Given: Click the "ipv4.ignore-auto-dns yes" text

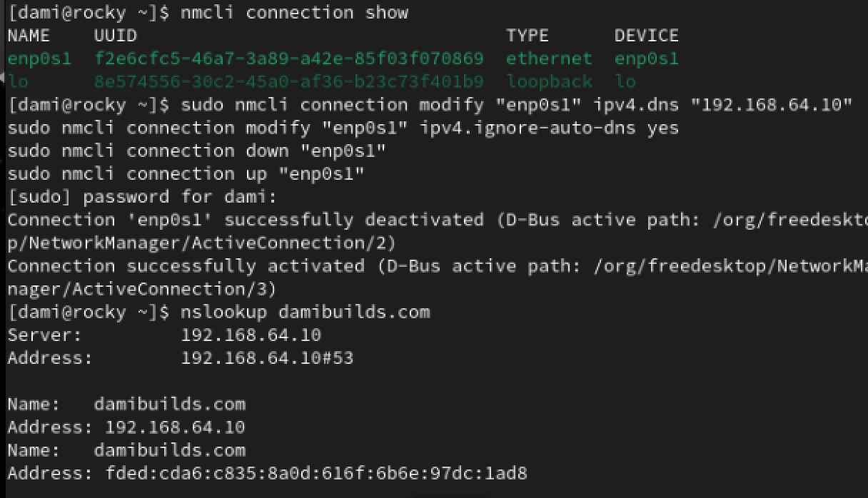Looking at the screenshot, I should pos(550,128).
